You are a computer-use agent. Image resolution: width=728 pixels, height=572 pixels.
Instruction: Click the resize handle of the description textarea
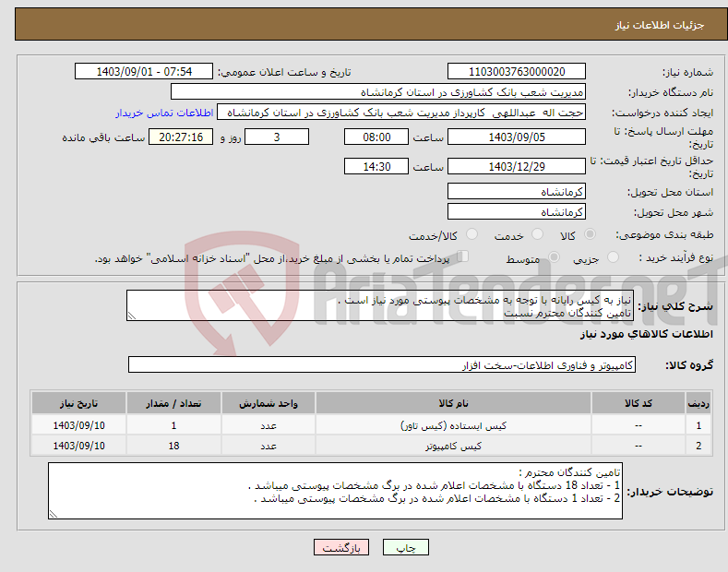click(132, 316)
